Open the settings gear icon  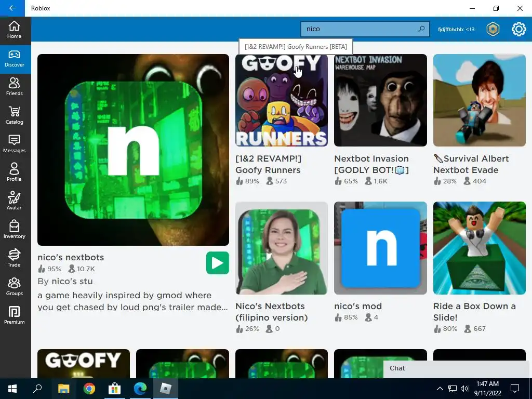tap(518, 29)
